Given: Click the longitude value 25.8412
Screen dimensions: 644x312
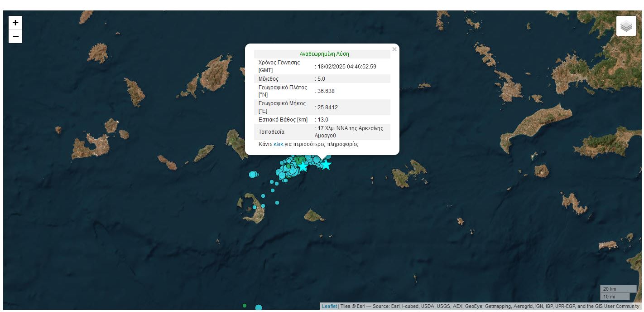Looking at the screenshot, I should (327, 107).
